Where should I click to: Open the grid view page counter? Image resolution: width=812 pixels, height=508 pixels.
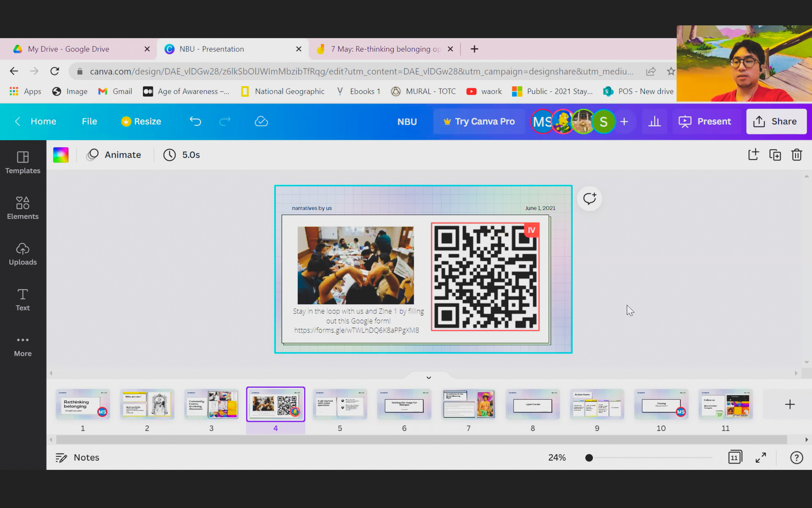735,457
